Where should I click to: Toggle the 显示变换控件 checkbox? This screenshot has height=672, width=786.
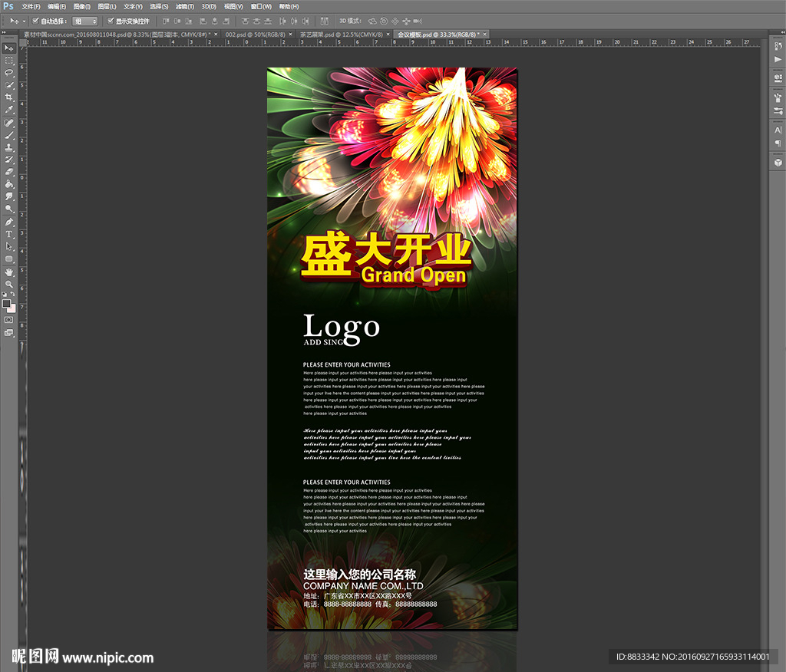coord(111,21)
